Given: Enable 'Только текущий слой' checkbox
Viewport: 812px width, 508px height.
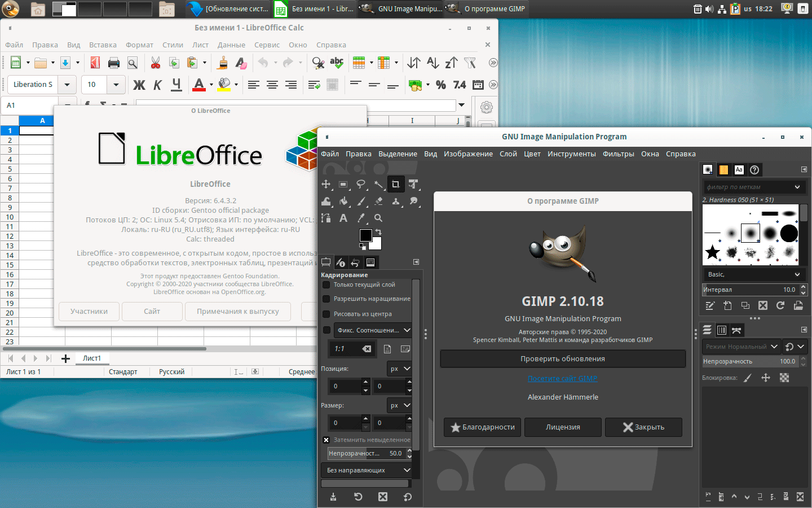Looking at the screenshot, I should point(326,284).
